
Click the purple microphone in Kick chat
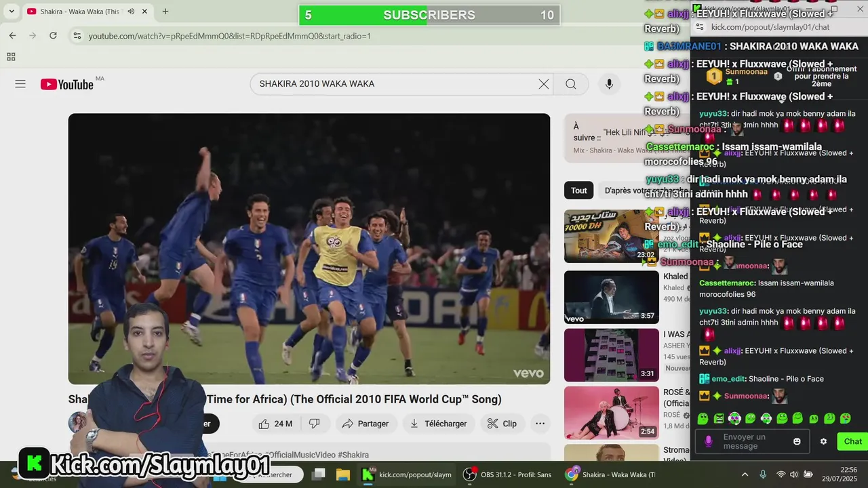709,441
